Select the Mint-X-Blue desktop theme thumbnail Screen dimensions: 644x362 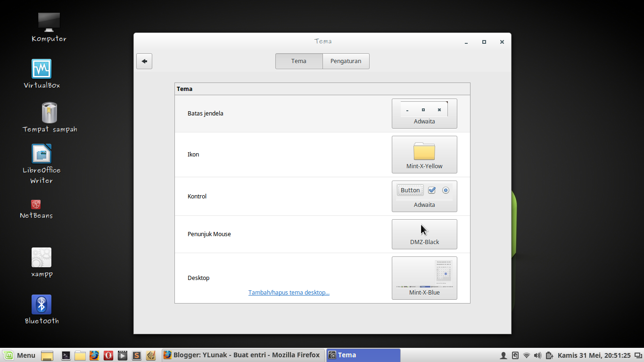tap(424, 277)
